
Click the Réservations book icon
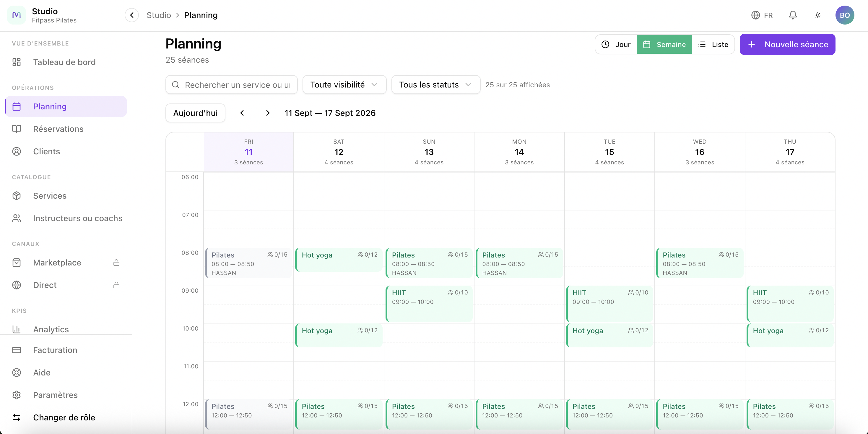coord(17,129)
